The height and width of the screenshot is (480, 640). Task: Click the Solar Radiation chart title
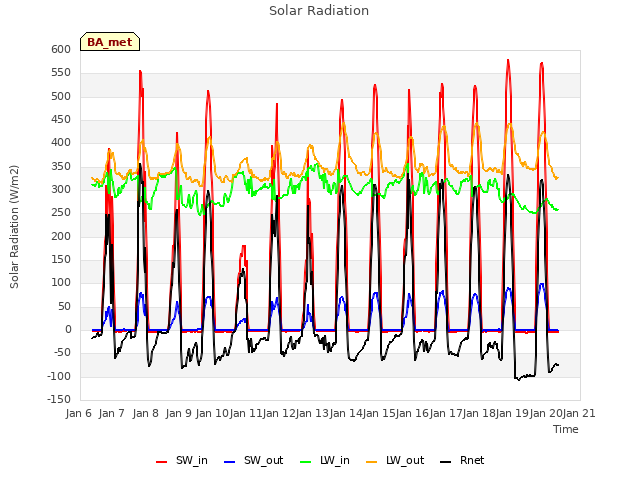pos(319,11)
